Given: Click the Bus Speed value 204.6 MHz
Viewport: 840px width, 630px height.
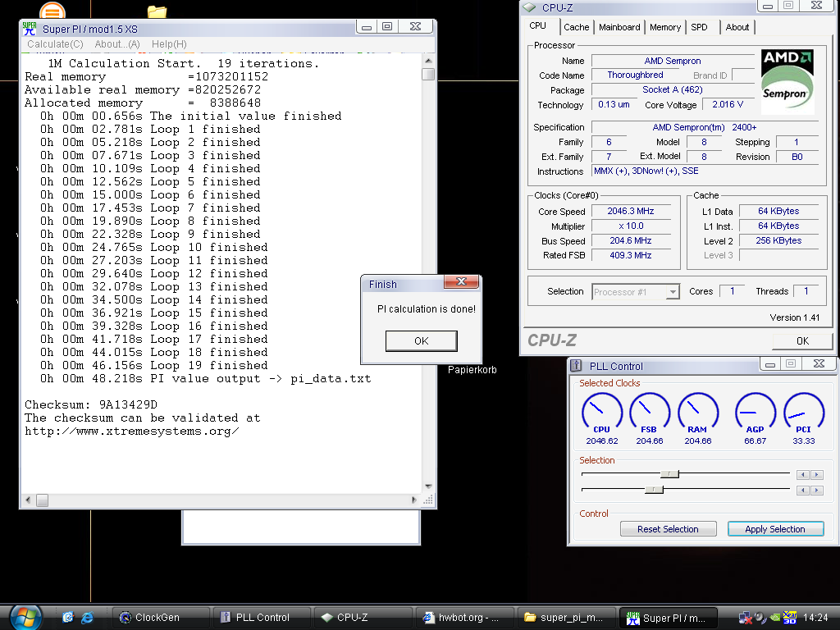Looking at the screenshot, I should pyautogui.click(x=631, y=240).
